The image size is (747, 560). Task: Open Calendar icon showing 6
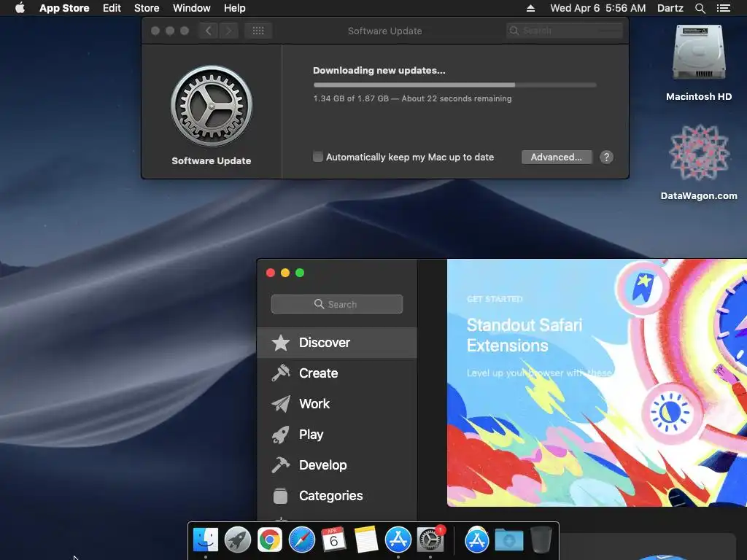[x=333, y=540]
